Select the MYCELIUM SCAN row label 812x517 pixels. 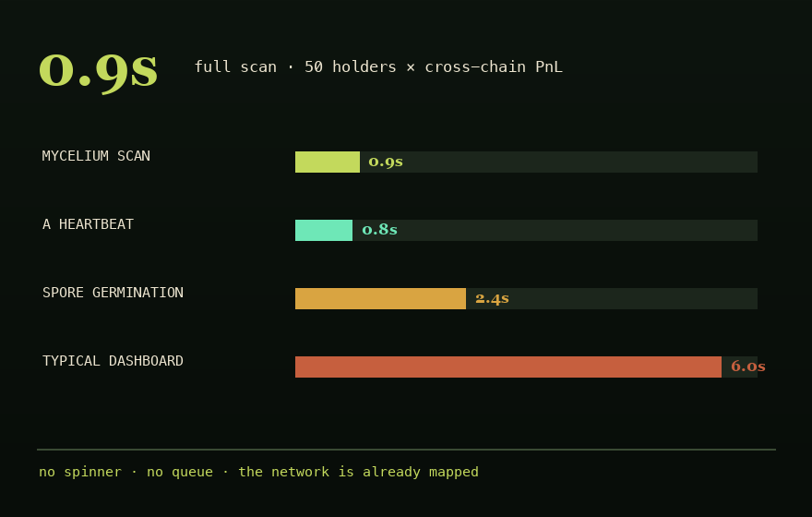pyautogui.click(x=96, y=156)
